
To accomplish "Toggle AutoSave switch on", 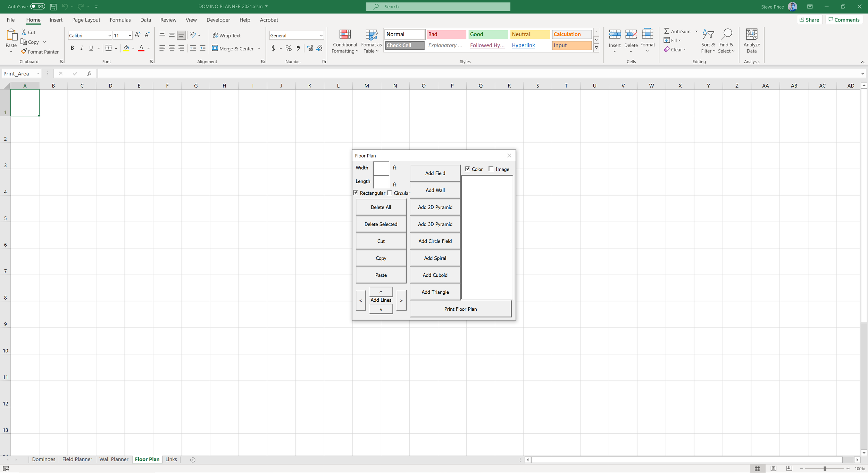I will click(x=37, y=7).
